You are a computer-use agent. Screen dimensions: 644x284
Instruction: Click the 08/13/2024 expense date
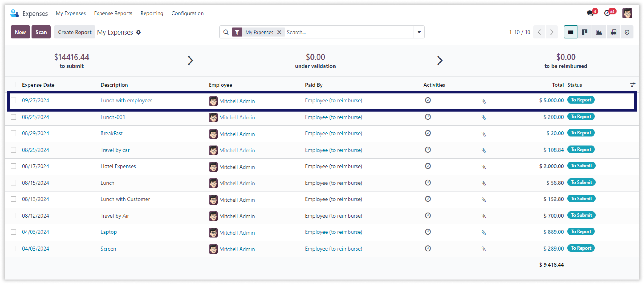(x=35, y=199)
